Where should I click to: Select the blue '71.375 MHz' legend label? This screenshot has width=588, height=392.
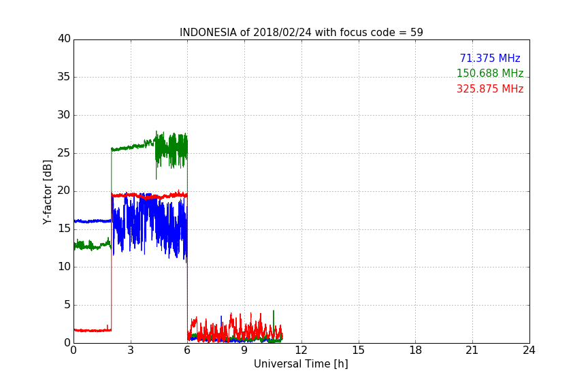coord(490,58)
